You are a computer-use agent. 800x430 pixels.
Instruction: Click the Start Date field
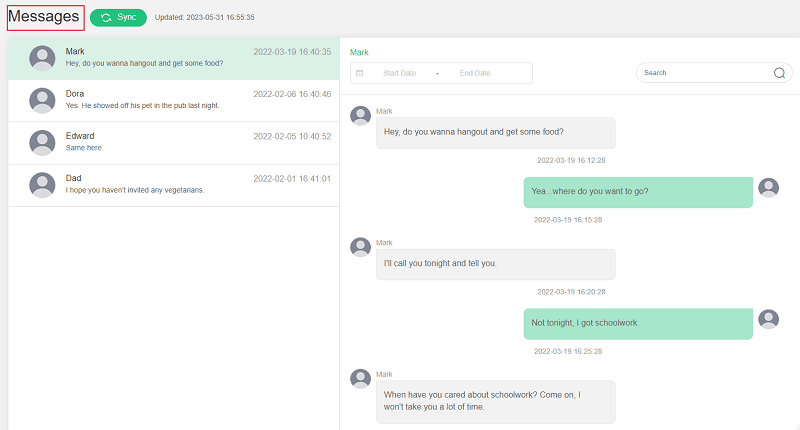(399, 73)
